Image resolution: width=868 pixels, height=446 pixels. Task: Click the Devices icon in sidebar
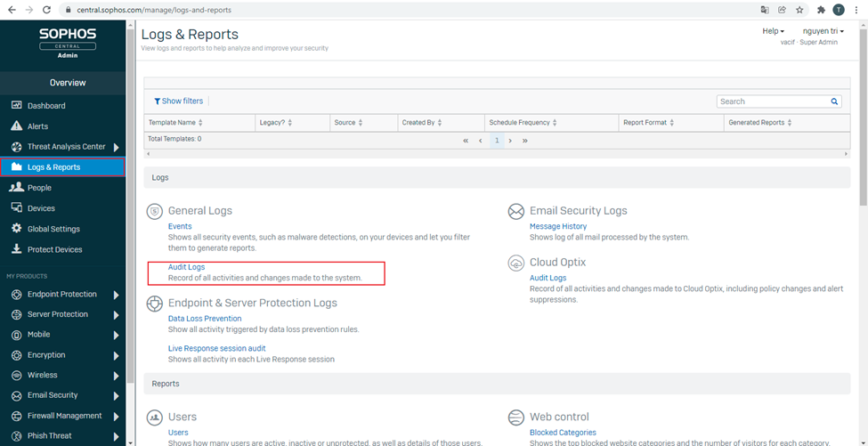[17, 208]
